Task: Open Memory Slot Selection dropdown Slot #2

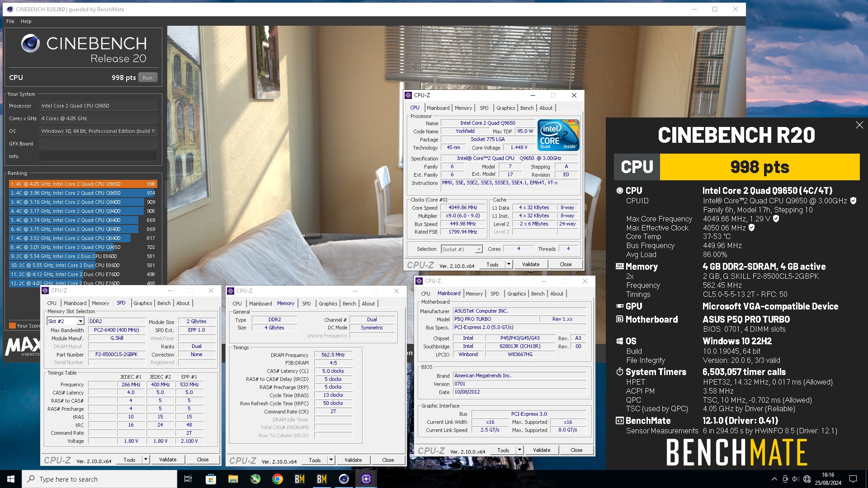Action: (x=66, y=321)
